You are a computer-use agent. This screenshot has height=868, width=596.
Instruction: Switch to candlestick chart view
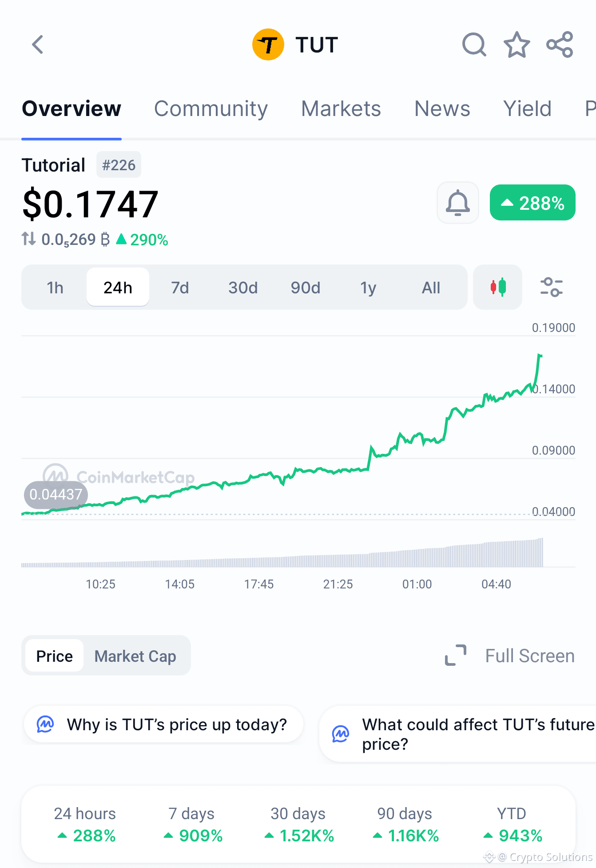tap(497, 287)
